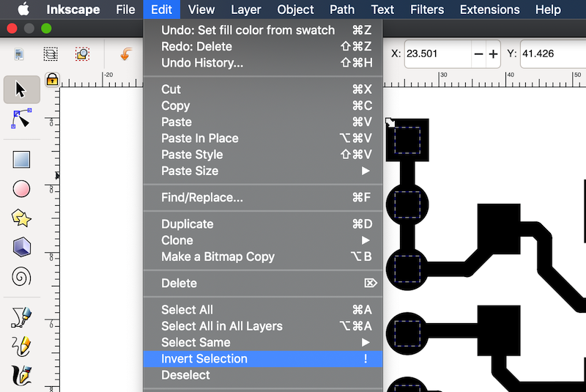Viewport: 586px width, 392px height.
Task: Select the 3D Box tool
Action: pyautogui.click(x=21, y=247)
